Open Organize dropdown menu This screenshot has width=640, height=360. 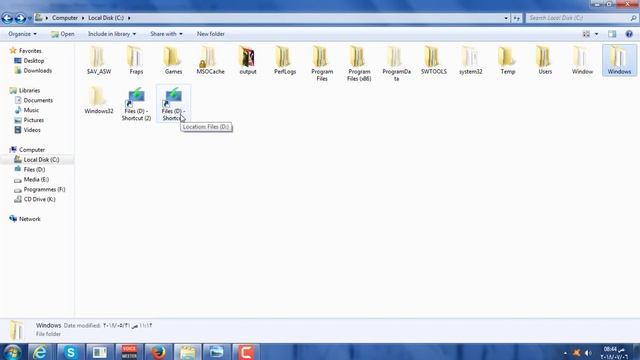pyautogui.click(x=22, y=34)
